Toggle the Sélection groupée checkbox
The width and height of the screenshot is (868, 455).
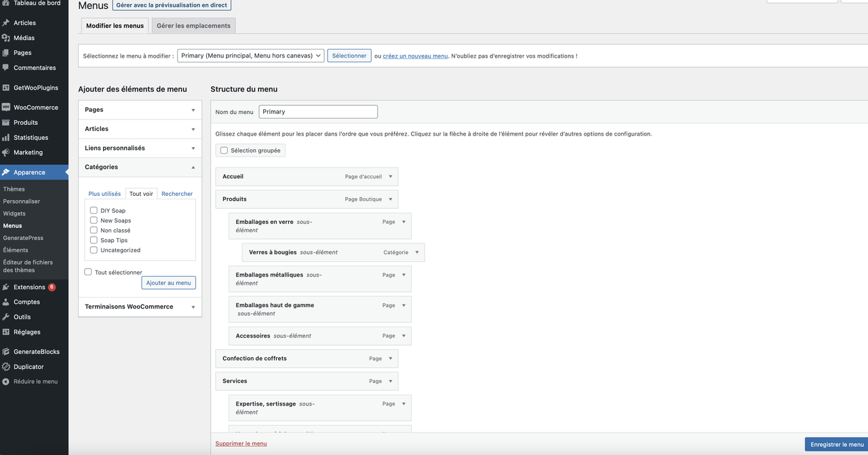pyautogui.click(x=224, y=151)
